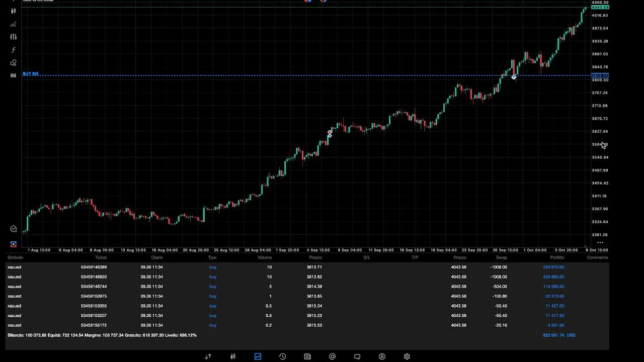Click open price 3815.53
644x362 pixels.
tap(314, 325)
